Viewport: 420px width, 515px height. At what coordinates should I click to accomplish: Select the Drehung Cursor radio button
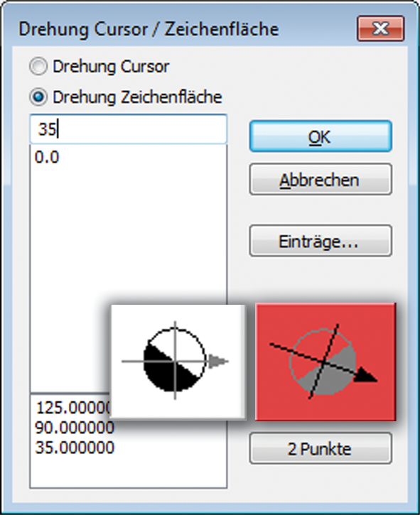click(38, 66)
